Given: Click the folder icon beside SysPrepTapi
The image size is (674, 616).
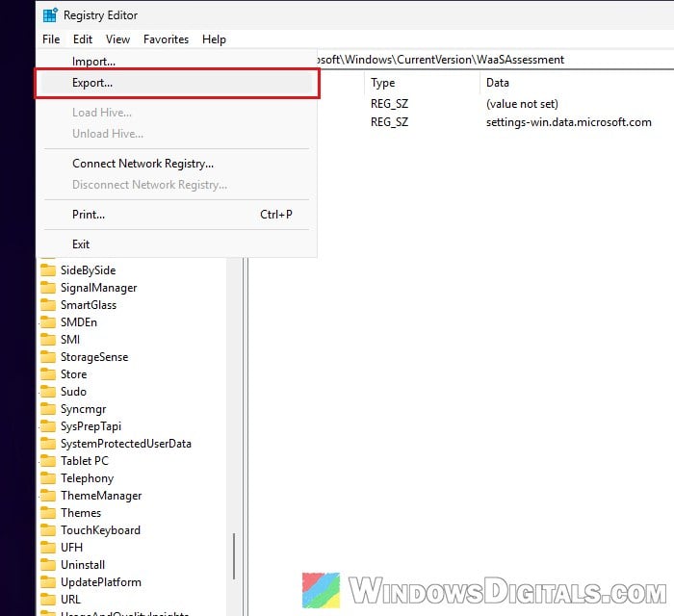Looking at the screenshot, I should click(48, 426).
